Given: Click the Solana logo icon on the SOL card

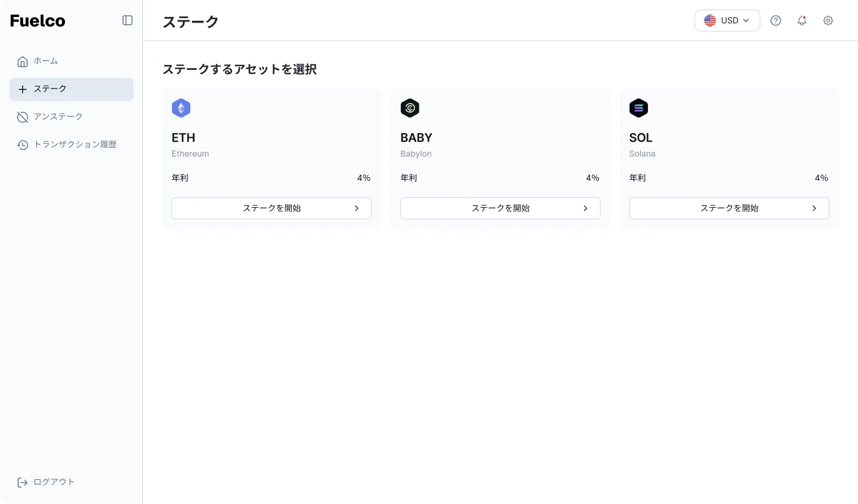Looking at the screenshot, I should click(x=638, y=108).
